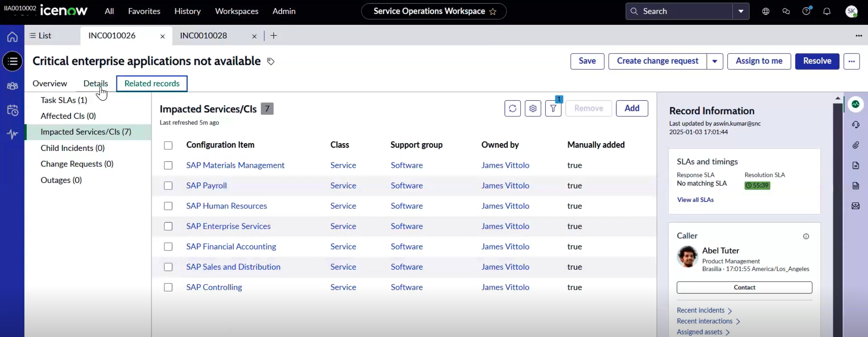Click the Contact button under Caller
The image size is (868, 337).
(x=744, y=288)
